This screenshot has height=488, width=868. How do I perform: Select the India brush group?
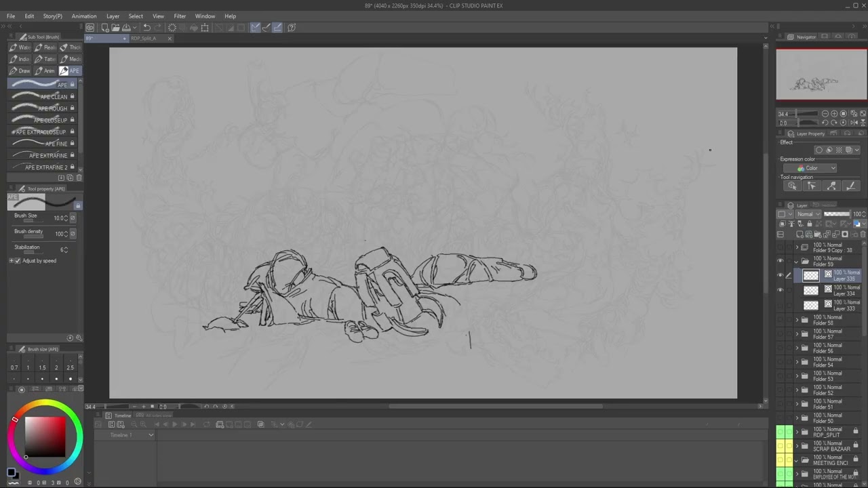click(x=20, y=59)
